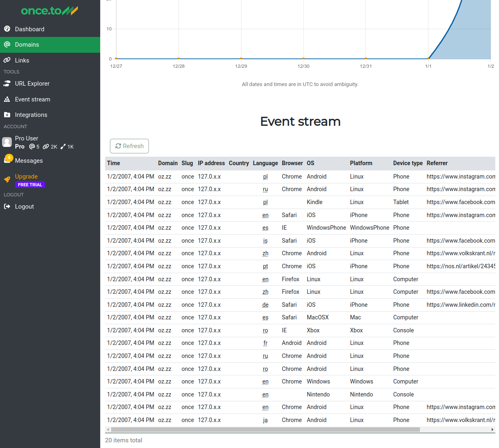Click the 'de' language abbreviation
The width and height of the screenshot is (499, 448).
coord(265,305)
